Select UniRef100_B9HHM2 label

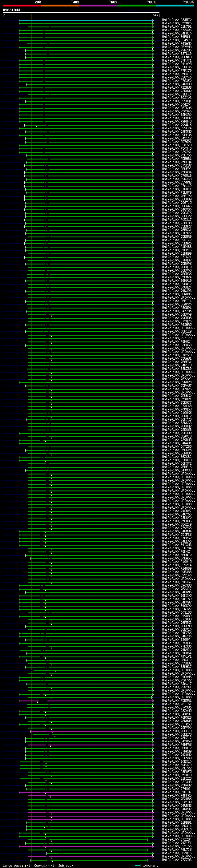177,118
